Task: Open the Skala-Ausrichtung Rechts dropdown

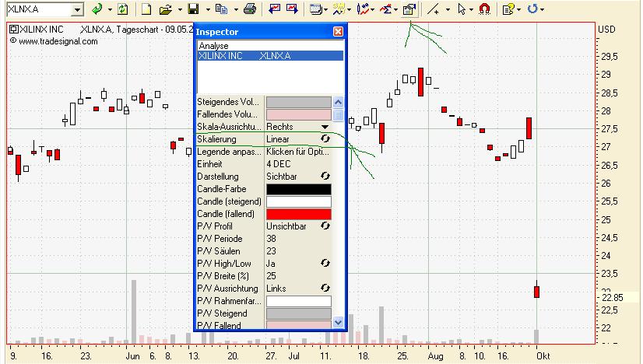Action: pyautogui.click(x=325, y=127)
